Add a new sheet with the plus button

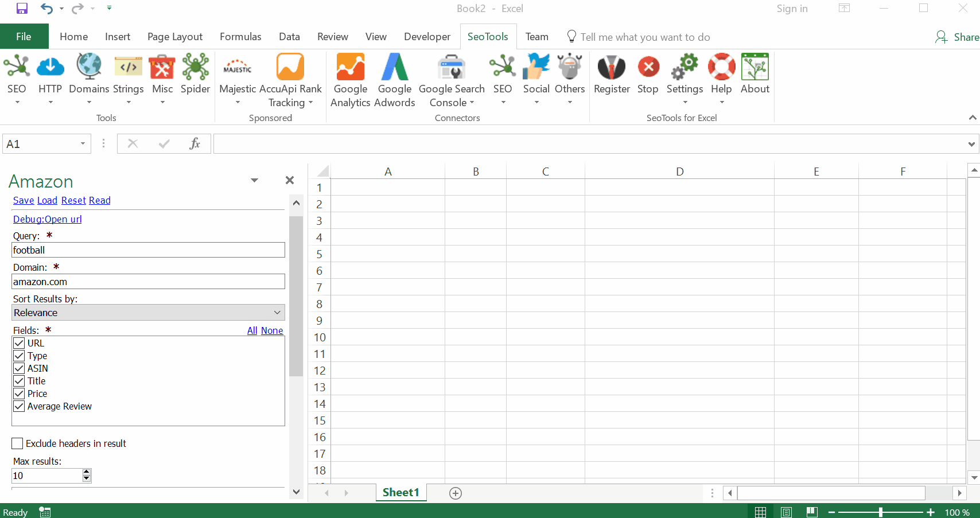click(456, 493)
